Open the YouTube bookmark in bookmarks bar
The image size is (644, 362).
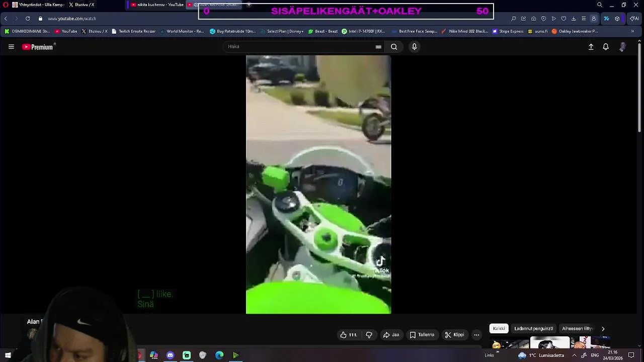(66, 31)
